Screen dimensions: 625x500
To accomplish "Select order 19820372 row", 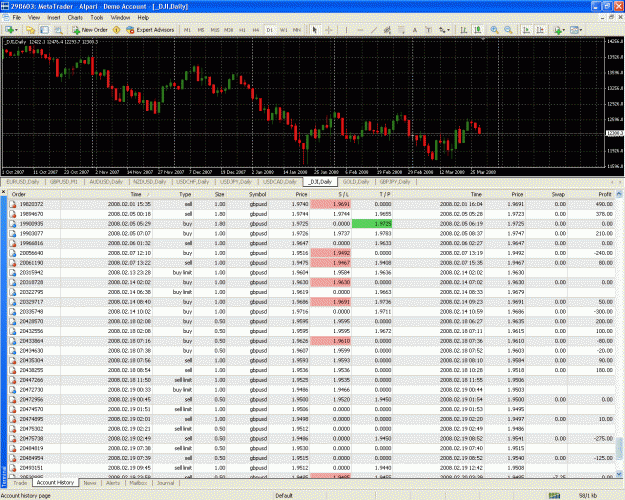I will [x=312, y=204].
